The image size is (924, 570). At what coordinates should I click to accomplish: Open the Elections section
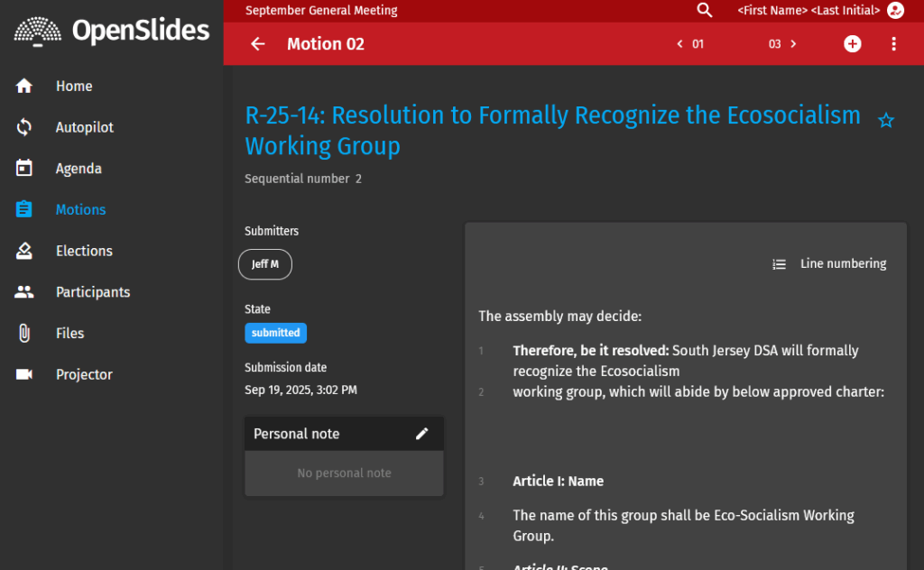[x=84, y=251]
